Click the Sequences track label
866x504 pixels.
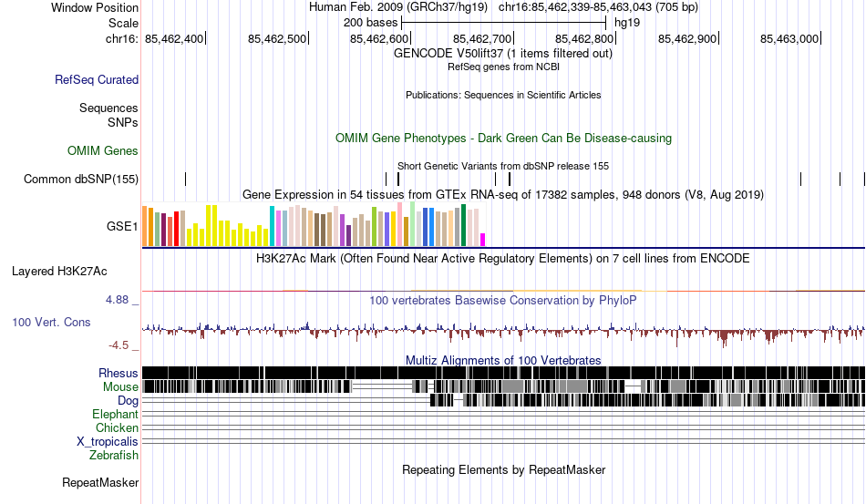pyautogui.click(x=108, y=108)
